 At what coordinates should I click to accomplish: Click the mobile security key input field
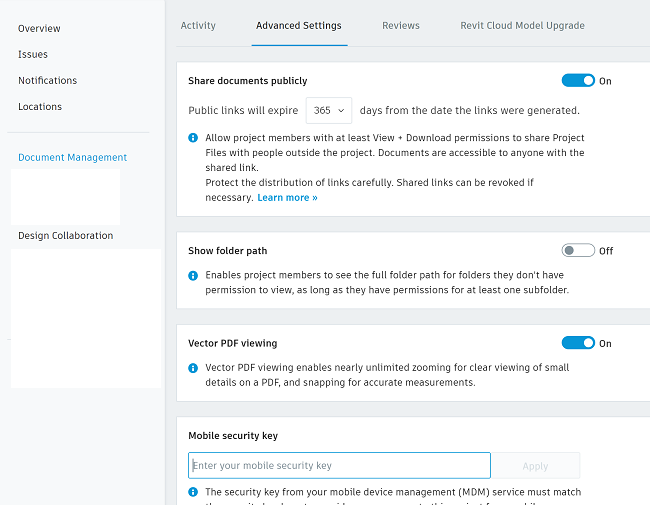click(339, 466)
